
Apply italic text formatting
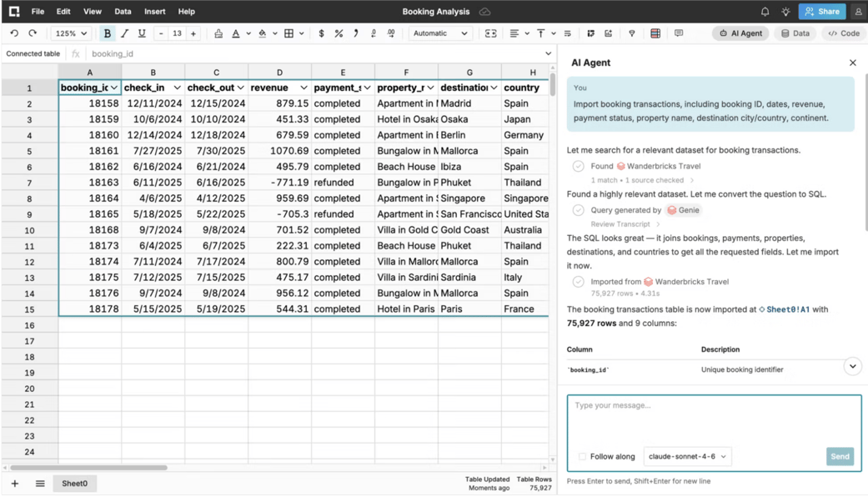click(124, 33)
